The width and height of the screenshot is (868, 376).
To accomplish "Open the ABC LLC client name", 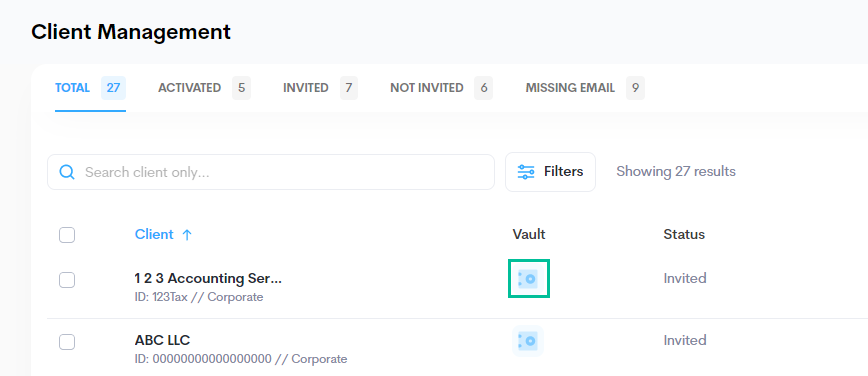I will (162, 340).
